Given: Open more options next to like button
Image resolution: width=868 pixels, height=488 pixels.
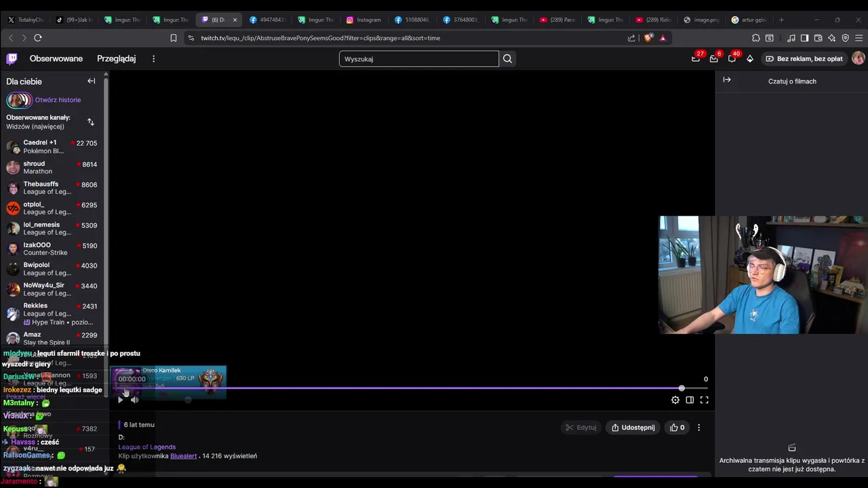Looking at the screenshot, I should tap(698, 428).
